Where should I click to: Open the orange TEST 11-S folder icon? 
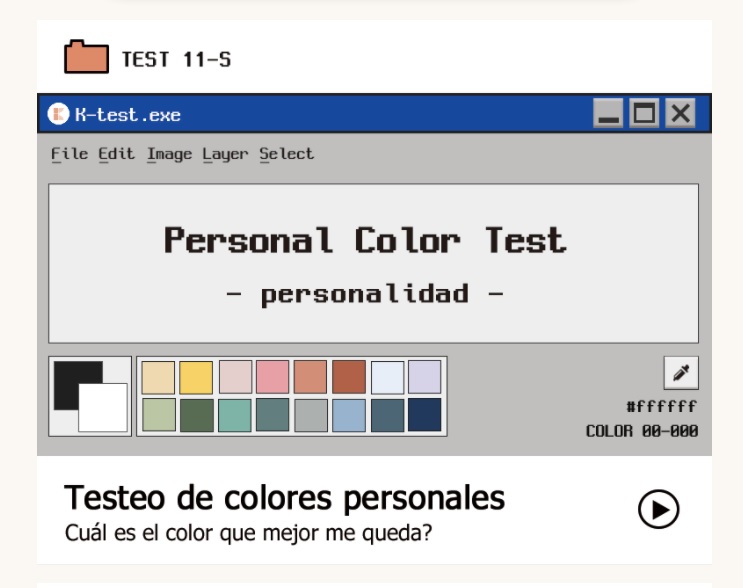87,57
